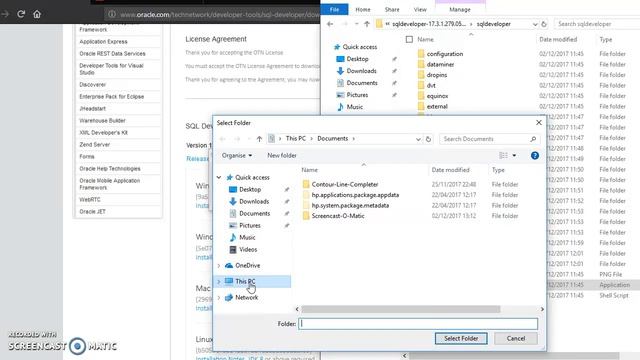Open Documents in the dialog navigation pane
The image size is (640, 360).
pos(254,213)
